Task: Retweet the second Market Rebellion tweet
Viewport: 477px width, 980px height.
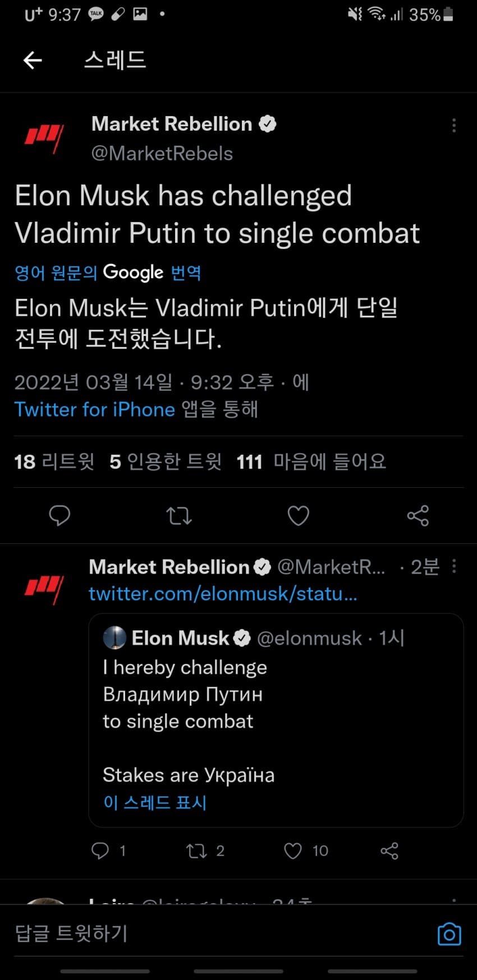Action: click(x=197, y=850)
